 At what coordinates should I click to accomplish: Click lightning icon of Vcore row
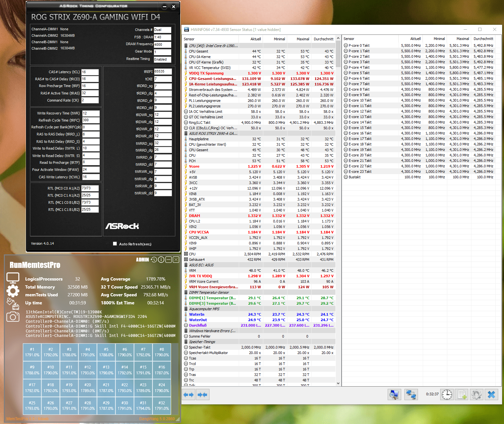(186, 166)
